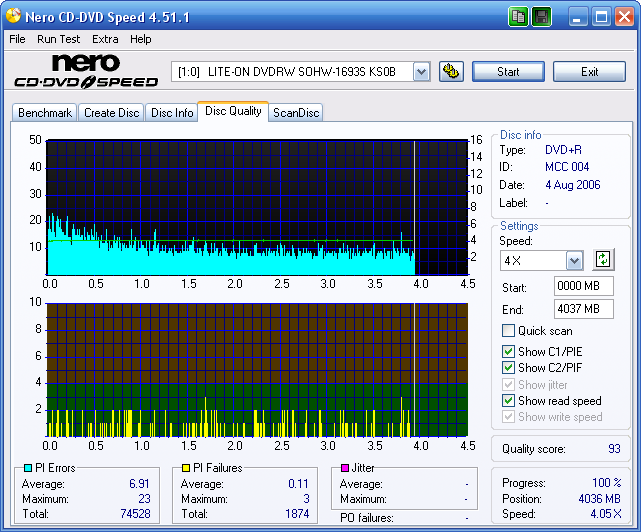The height and width of the screenshot is (532, 641).
Task: Click the PI Failures graph area
Action: click(257, 370)
